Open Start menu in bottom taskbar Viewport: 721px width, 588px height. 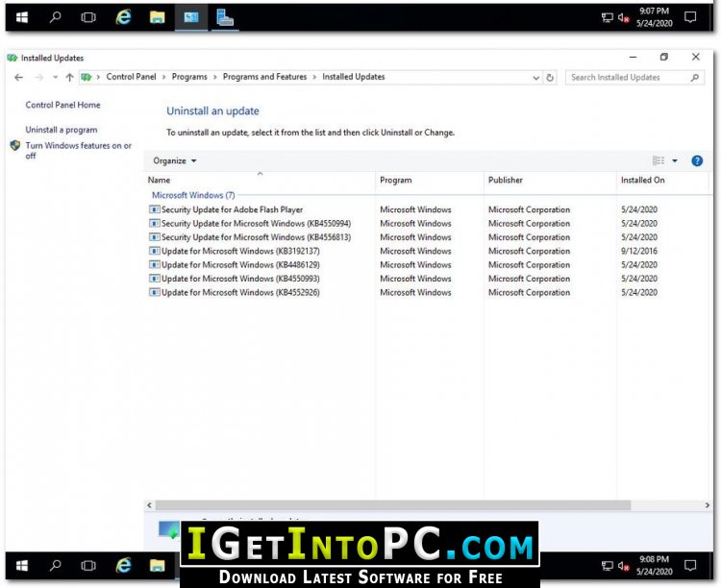(21, 566)
